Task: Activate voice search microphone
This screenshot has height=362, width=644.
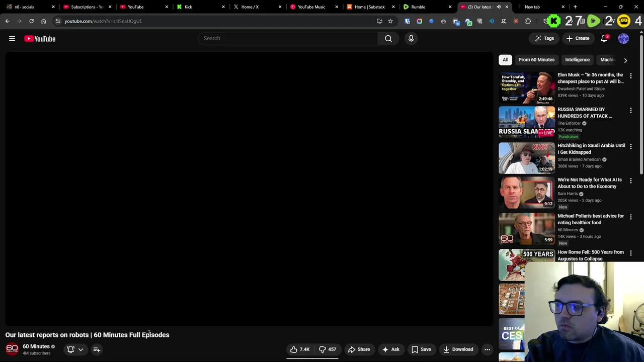Action: (411, 38)
